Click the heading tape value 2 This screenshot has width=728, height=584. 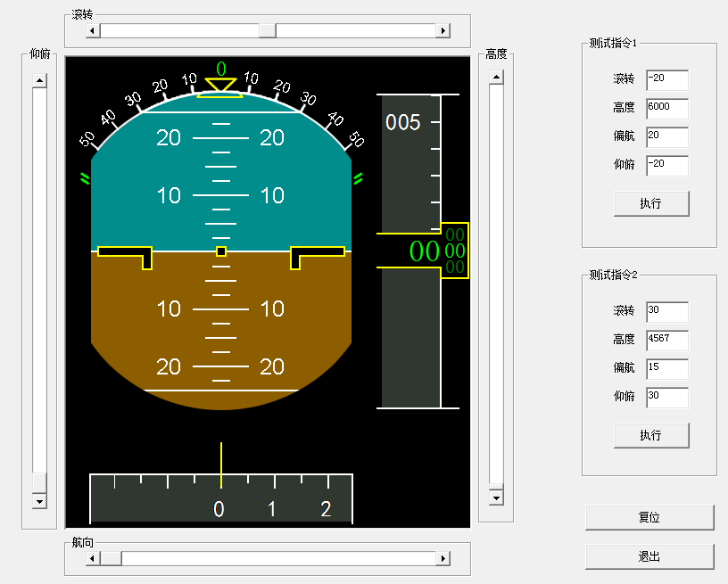(326, 509)
